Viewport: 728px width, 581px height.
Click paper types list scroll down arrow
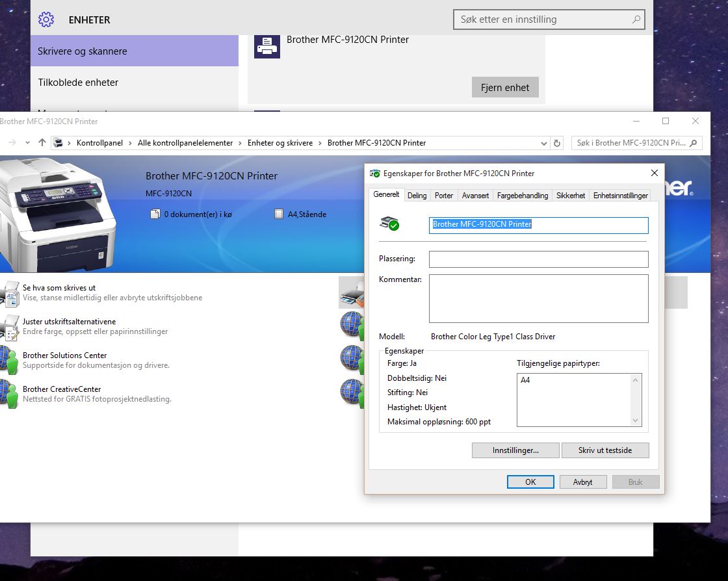tap(636, 420)
